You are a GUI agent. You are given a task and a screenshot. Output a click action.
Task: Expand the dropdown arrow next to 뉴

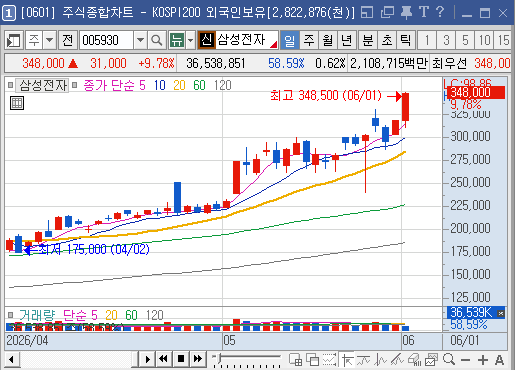(190, 40)
